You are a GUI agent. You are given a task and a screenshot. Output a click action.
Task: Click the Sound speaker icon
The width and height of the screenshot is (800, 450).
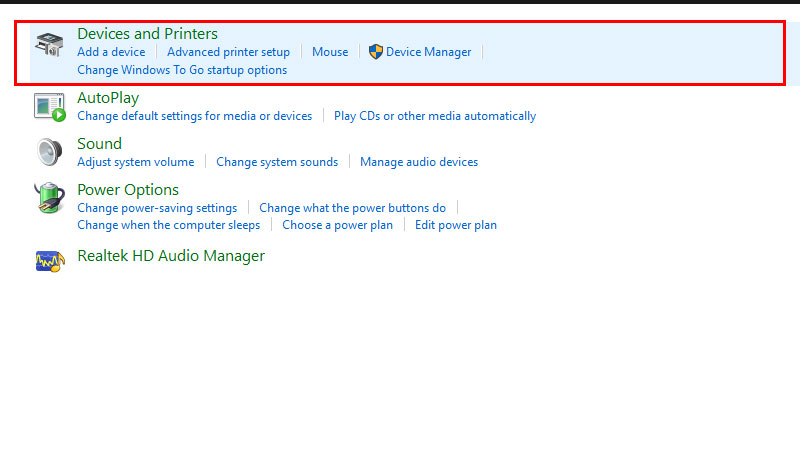[x=49, y=152]
